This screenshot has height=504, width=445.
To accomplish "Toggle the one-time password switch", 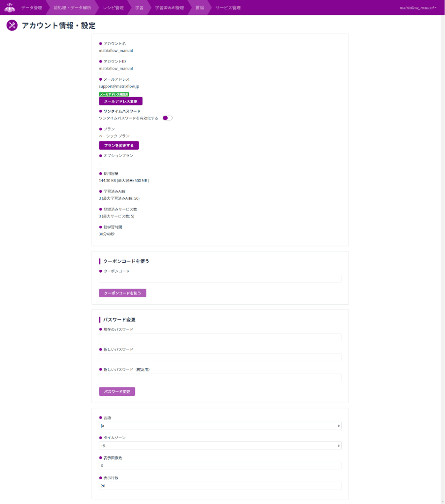I will coord(168,118).
